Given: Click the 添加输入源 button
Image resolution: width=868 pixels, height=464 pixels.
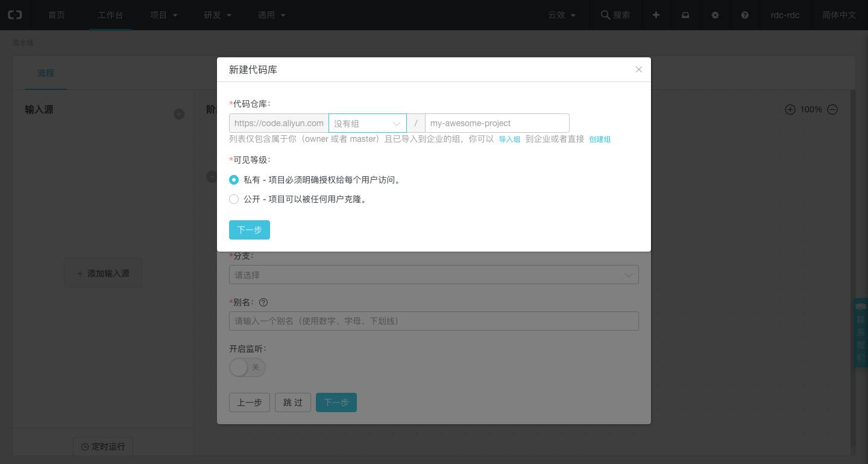Looking at the screenshot, I should (x=103, y=273).
